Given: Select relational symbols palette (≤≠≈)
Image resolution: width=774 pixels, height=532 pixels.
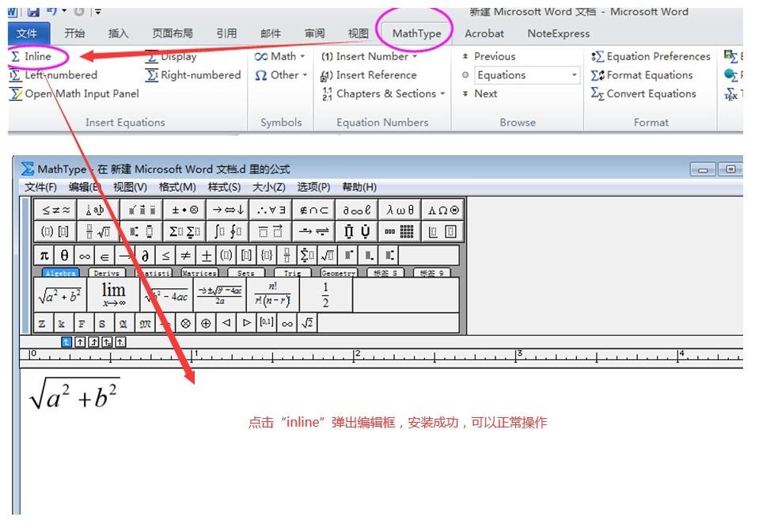Looking at the screenshot, I should click(x=55, y=210).
